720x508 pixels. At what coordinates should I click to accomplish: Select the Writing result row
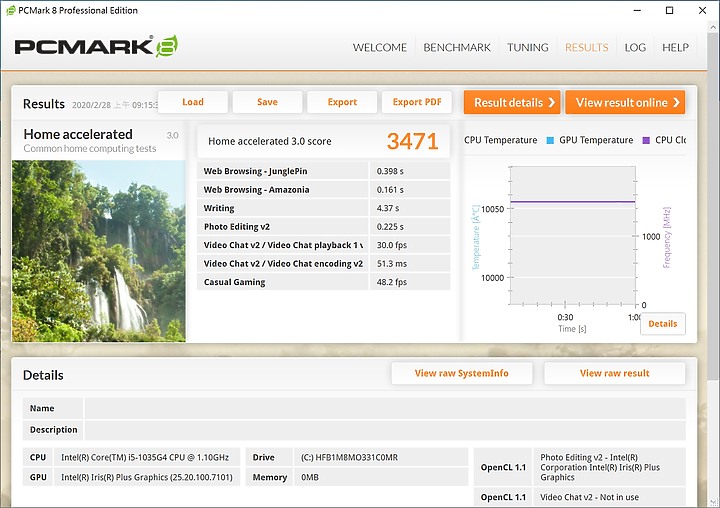click(324, 208)
